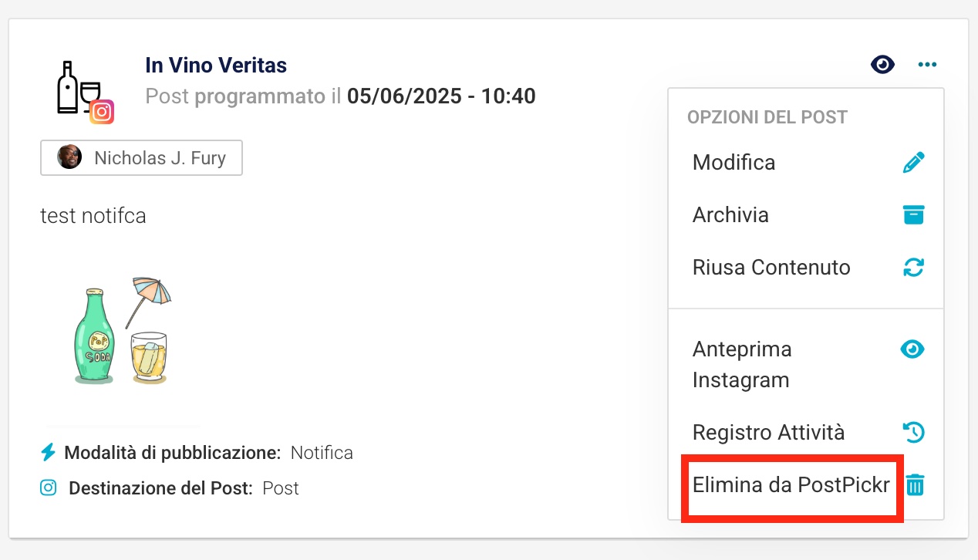This screenshot has height=560, width=978.
Task: Click the Nicholas J. Fury author tag
Action: click(x=141, y=158)
